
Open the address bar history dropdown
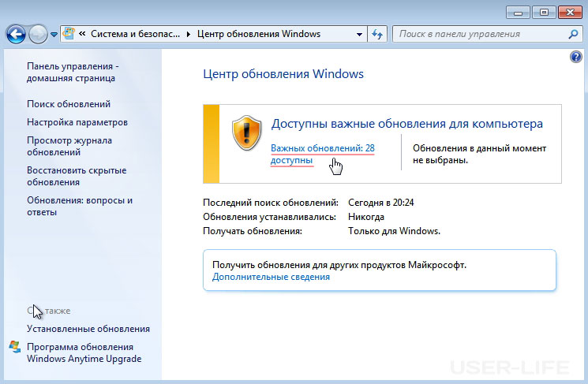359,34
